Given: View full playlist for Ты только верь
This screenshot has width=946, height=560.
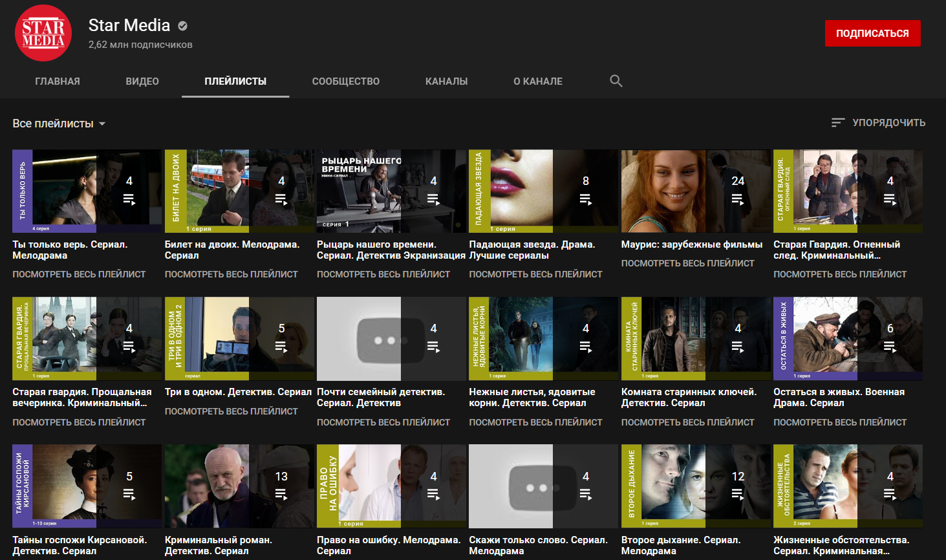Looking at the screenshot, I should 79,274.
